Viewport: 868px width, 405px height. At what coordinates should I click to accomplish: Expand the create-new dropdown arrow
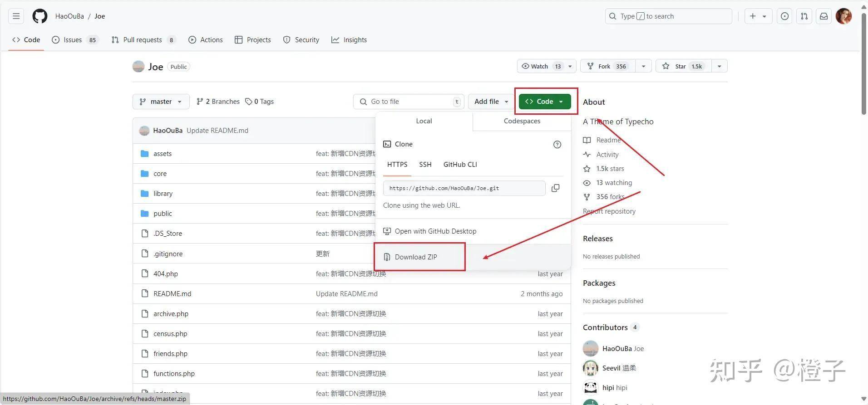764,16
